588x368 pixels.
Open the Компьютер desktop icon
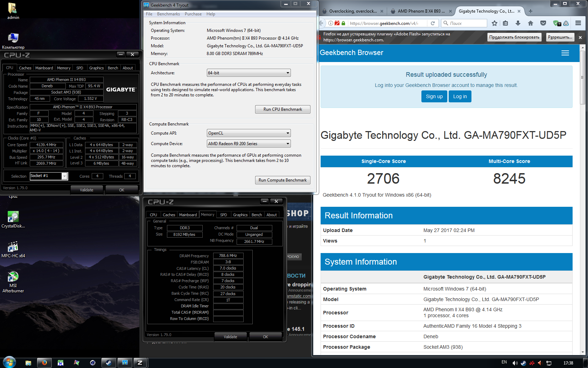pos(13,41)
